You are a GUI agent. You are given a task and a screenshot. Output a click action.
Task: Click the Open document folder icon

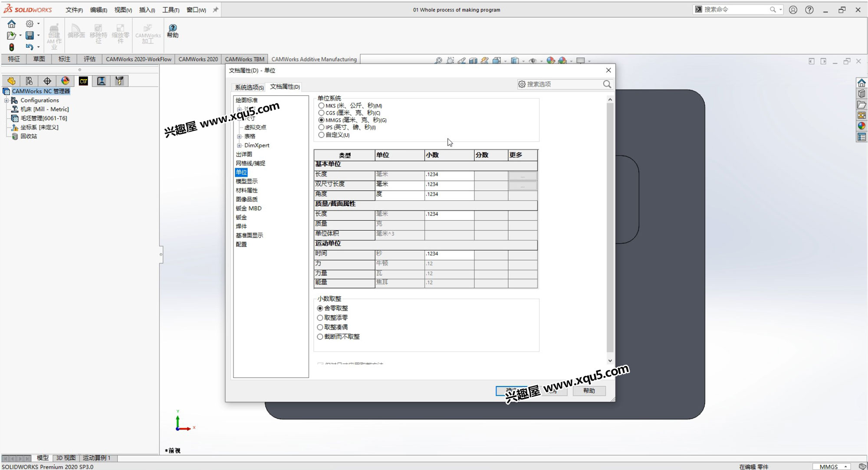click(x=11, y=35)
